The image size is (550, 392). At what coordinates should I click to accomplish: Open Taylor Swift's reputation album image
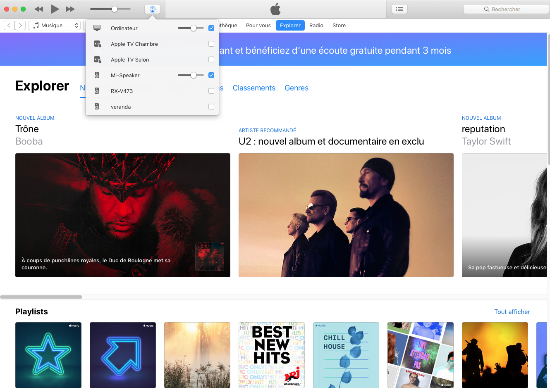[x=504, y=215]
